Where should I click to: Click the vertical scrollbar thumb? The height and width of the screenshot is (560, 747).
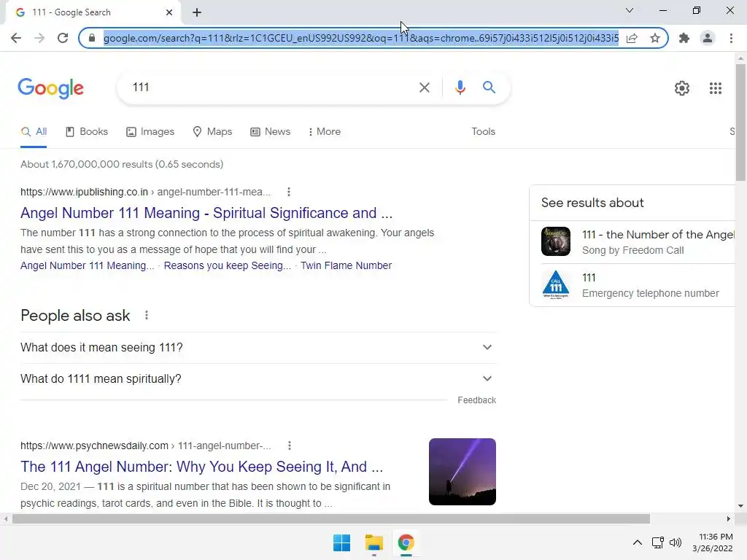click(740, 122)
